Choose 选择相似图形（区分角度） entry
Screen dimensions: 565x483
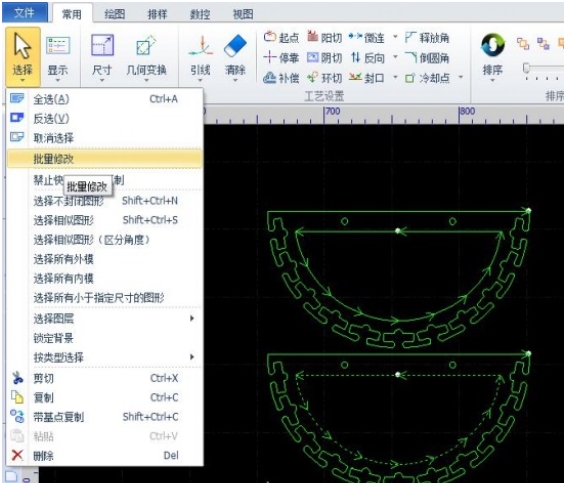[104, 239]
